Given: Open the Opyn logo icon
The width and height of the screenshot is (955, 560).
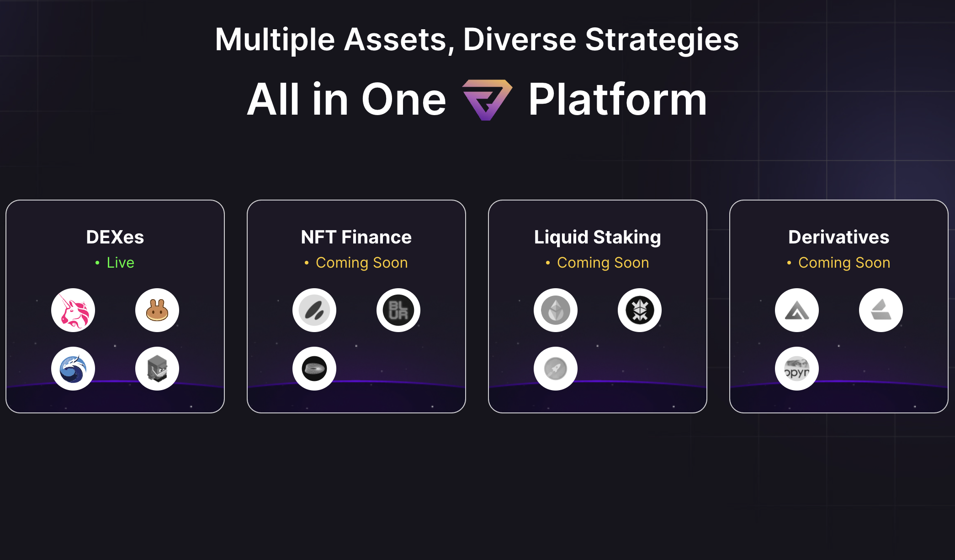Looking at the screenshot, I should tap(797, 369).
